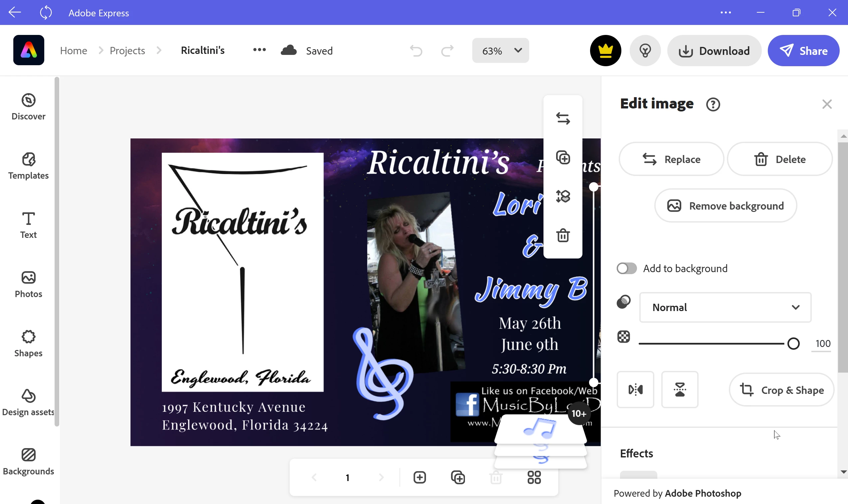Flip image horizontally icon

[x=635, y=389]
